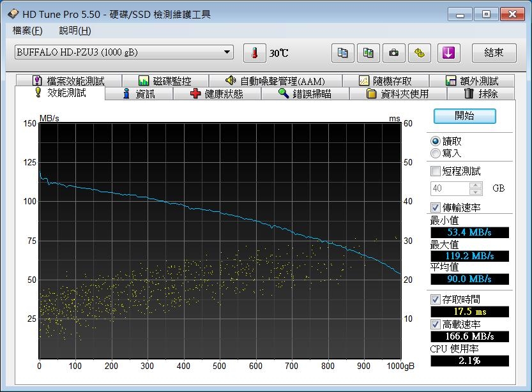Enable the 短程測試 short stroke checkbox

tap(436, 171)
